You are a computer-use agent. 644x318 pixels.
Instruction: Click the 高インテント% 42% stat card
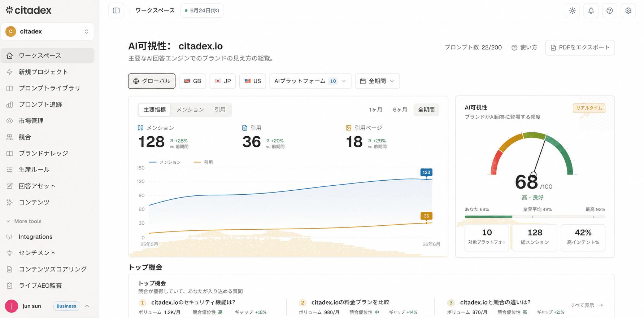(583, 237)
